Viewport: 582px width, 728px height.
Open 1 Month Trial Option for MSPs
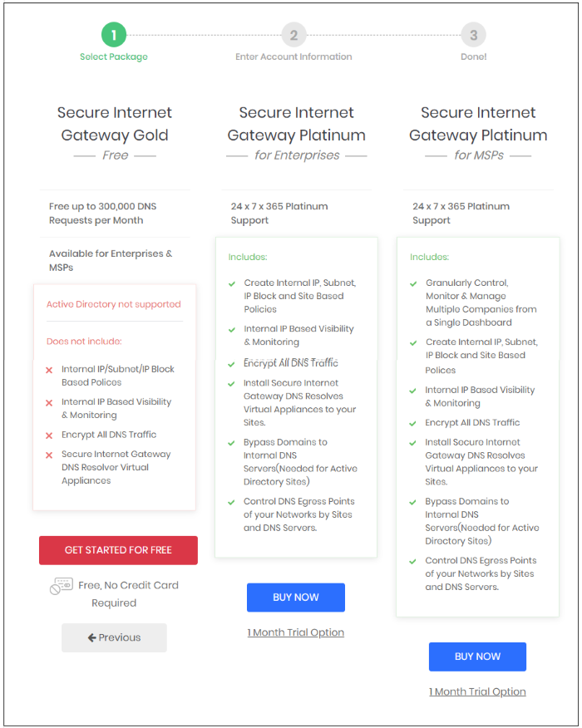477,691
